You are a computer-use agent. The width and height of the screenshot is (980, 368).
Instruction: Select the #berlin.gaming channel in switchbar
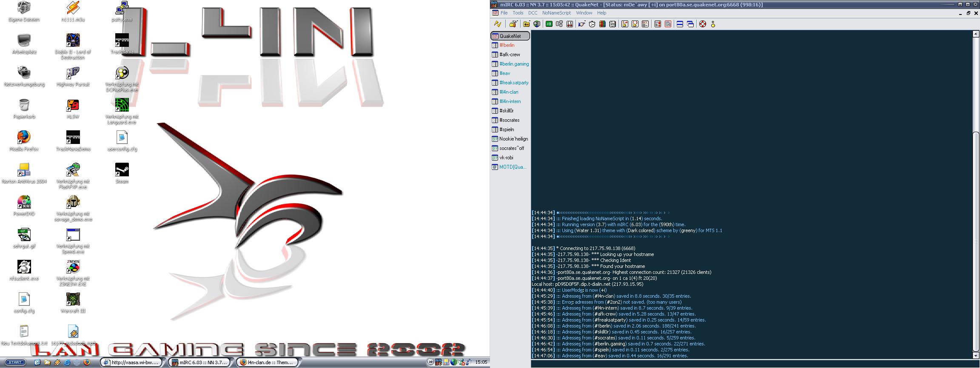click(x=514, y=64)
